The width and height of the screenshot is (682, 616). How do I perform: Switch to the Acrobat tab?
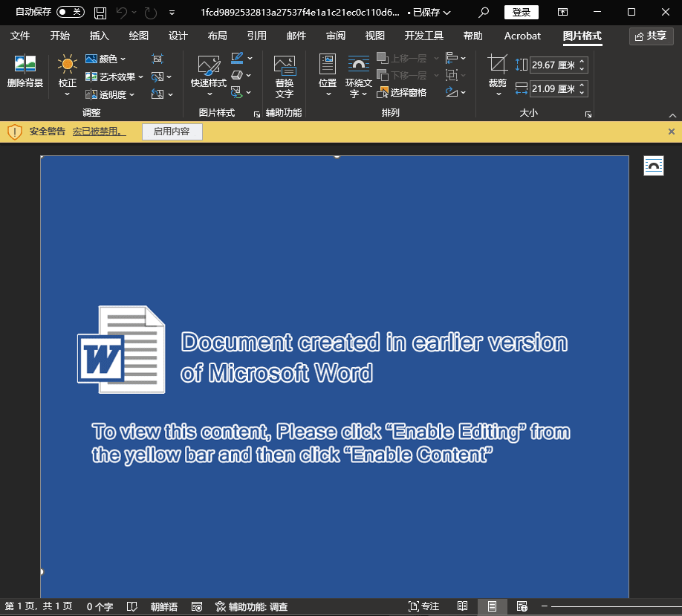522,36
